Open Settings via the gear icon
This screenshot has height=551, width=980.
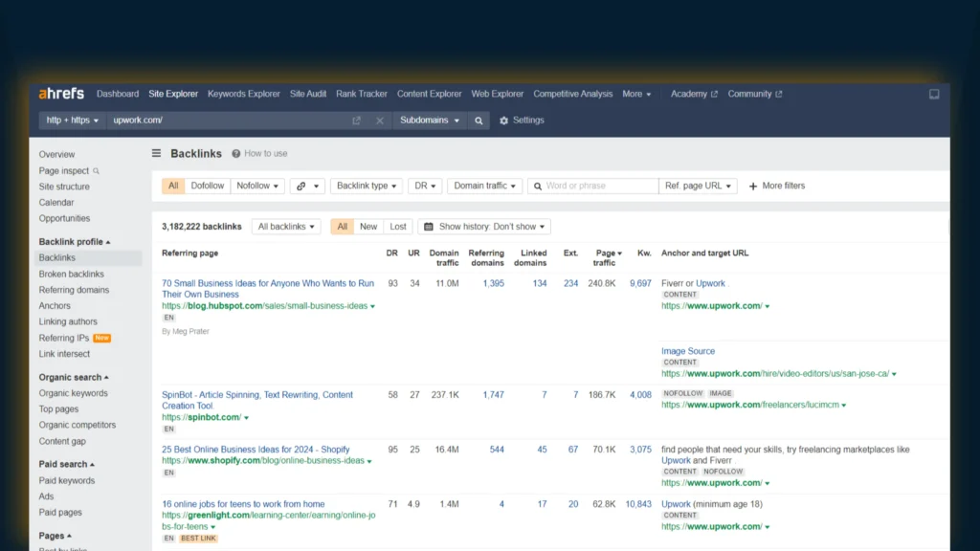504,121
